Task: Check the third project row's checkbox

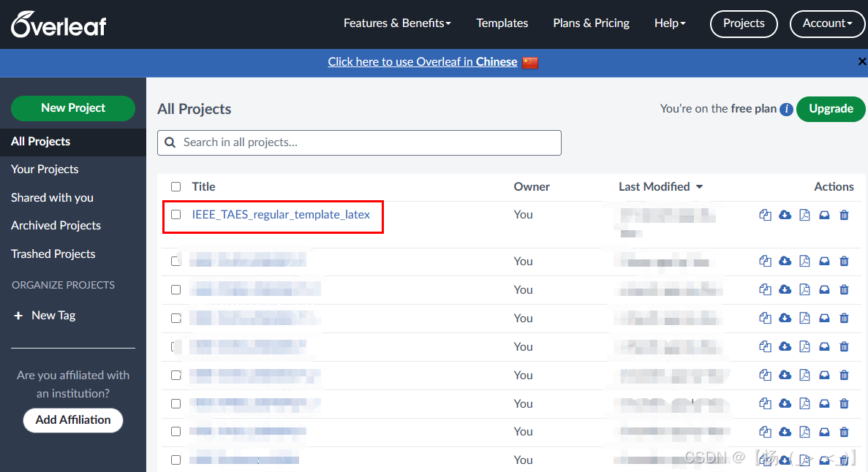Action: tap(176, 289)
